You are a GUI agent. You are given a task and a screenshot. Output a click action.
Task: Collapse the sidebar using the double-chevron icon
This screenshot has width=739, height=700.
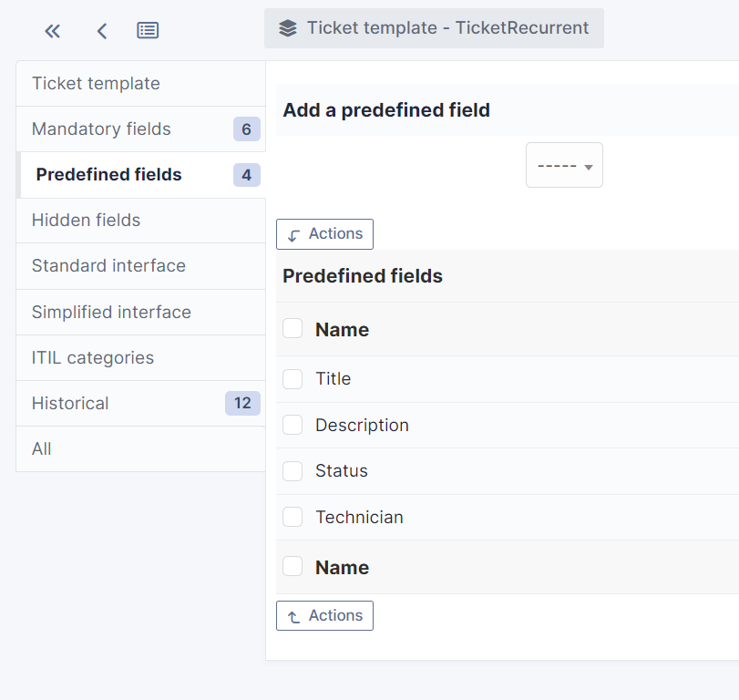coord(52,30)
